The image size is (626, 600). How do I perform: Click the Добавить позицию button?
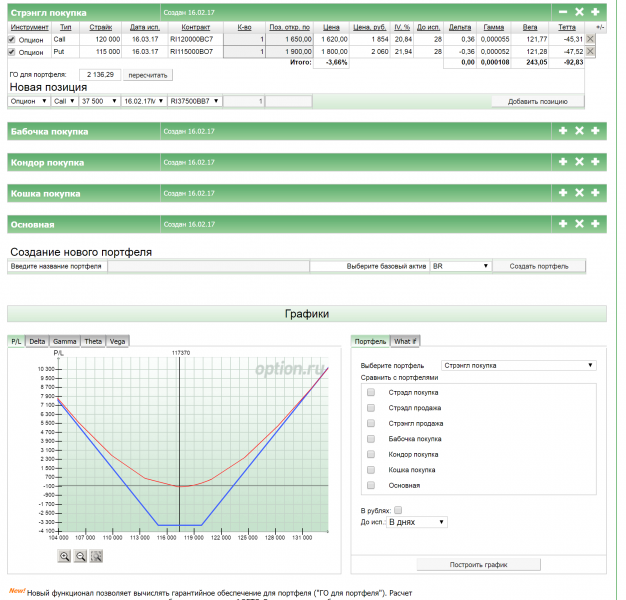(x=537, y=101)
